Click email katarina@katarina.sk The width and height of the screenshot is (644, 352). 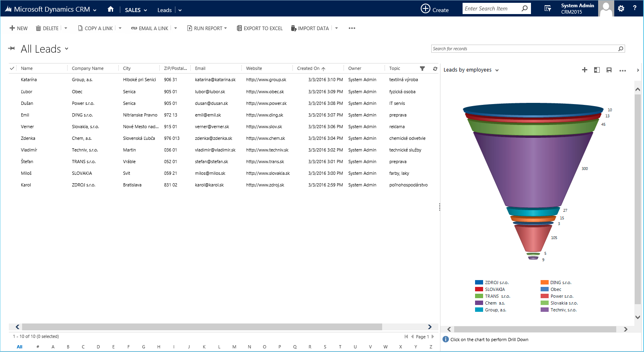(x=215, y=80)
